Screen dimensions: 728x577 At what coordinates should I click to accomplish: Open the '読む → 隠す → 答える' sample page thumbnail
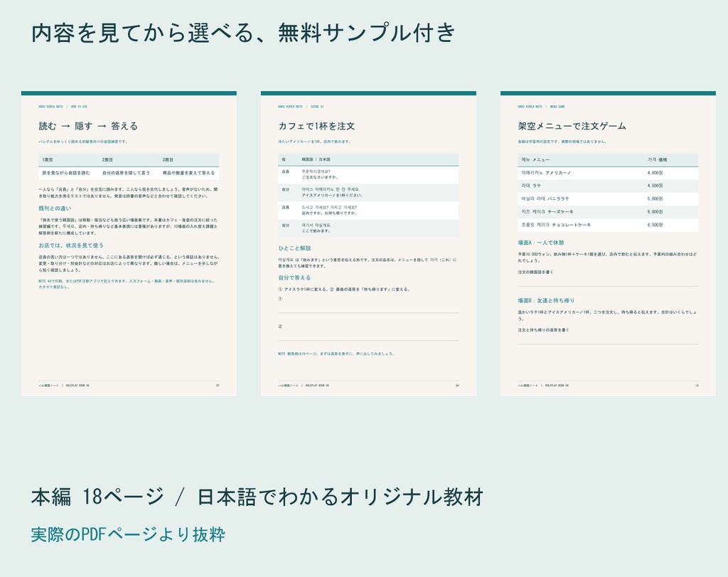click(x=129, y=244)
